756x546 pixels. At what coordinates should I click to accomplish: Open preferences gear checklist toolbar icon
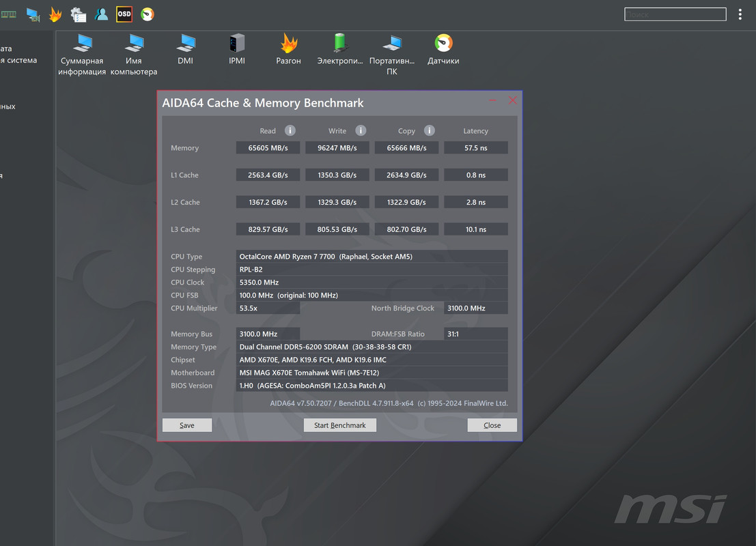coord(78,15)
